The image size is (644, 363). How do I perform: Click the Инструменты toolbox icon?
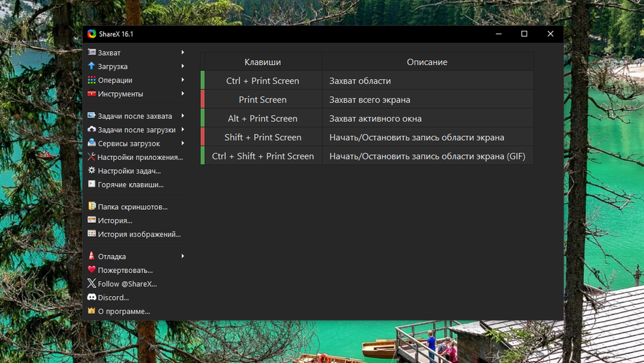coord(92,94)
